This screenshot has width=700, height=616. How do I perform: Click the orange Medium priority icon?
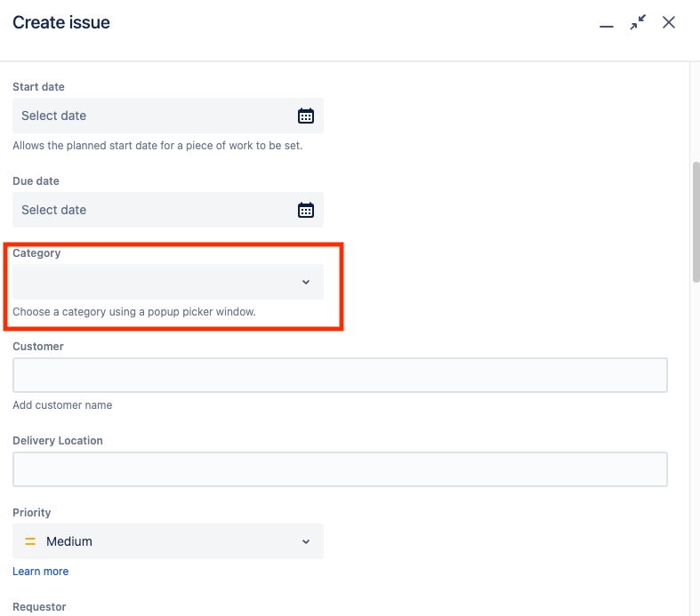(x=30, y=541)
